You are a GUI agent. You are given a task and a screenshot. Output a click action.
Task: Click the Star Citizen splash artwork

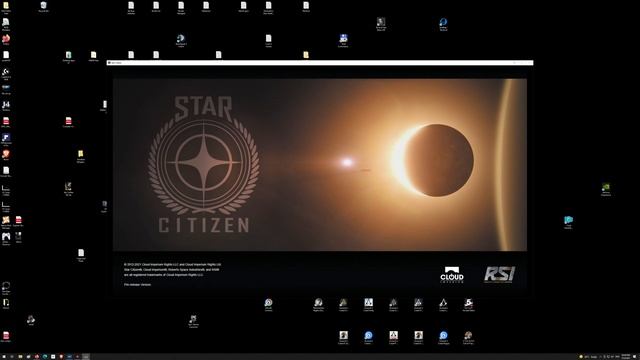pos(320,164)
